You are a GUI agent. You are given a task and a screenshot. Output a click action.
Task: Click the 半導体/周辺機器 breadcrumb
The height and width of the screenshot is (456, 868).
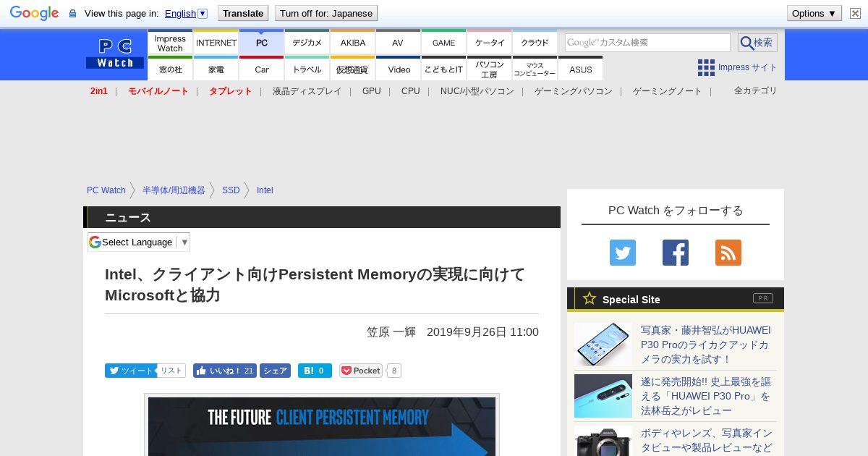(174, 190)
